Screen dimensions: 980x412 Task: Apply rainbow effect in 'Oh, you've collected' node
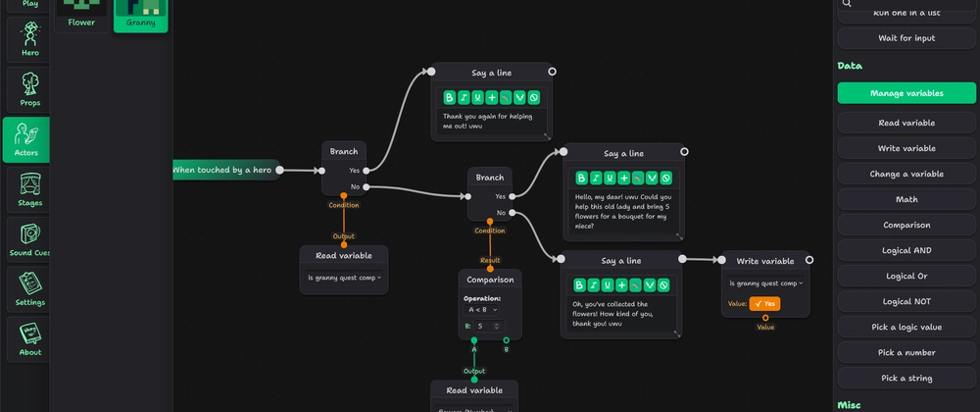click(x=635, y=285)
